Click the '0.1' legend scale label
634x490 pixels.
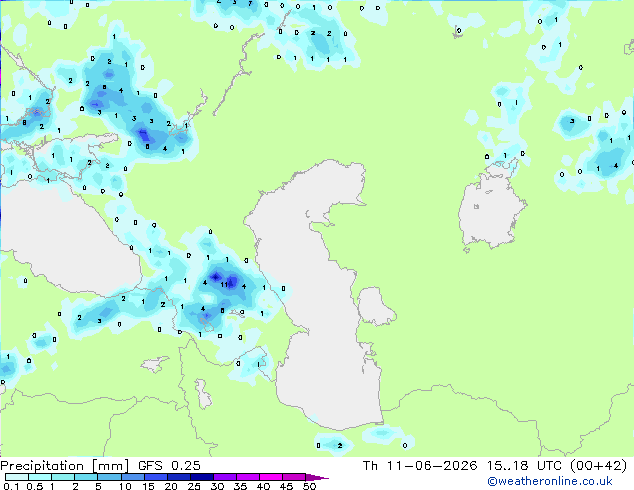[x=11, y=486]
